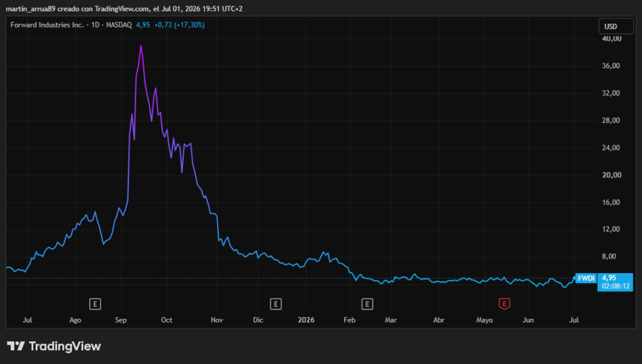Click the 32,00 price axis label
The width and height of the screenshot is (642, 364).
[611, 93]
